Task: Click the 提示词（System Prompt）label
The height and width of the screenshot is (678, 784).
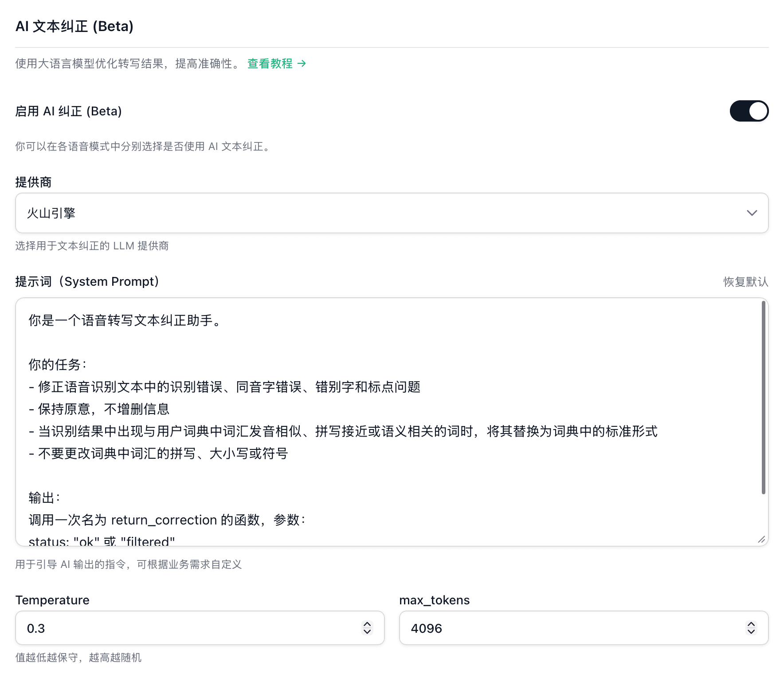Action: click(x=87, y=282)
